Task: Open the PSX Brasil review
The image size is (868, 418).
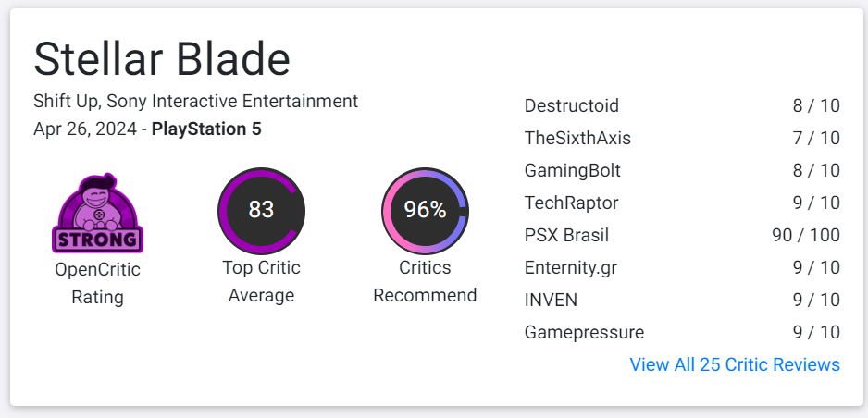Action: tap(566, 235)
